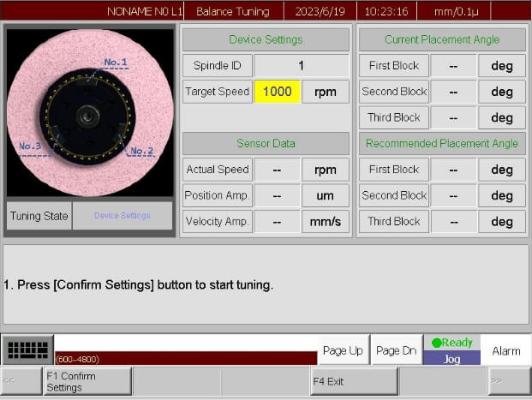Click the mm/s unit cell

325,222
